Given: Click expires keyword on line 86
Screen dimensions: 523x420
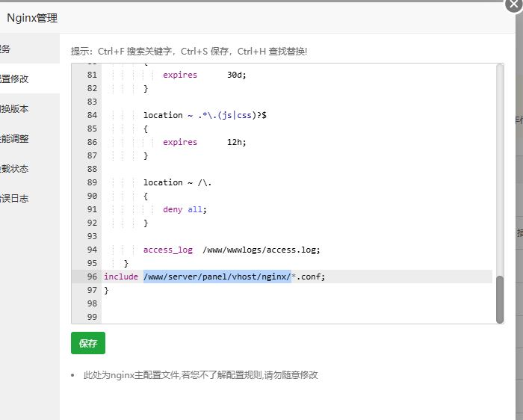Looking at the screenshot, I should coord(180,142).
